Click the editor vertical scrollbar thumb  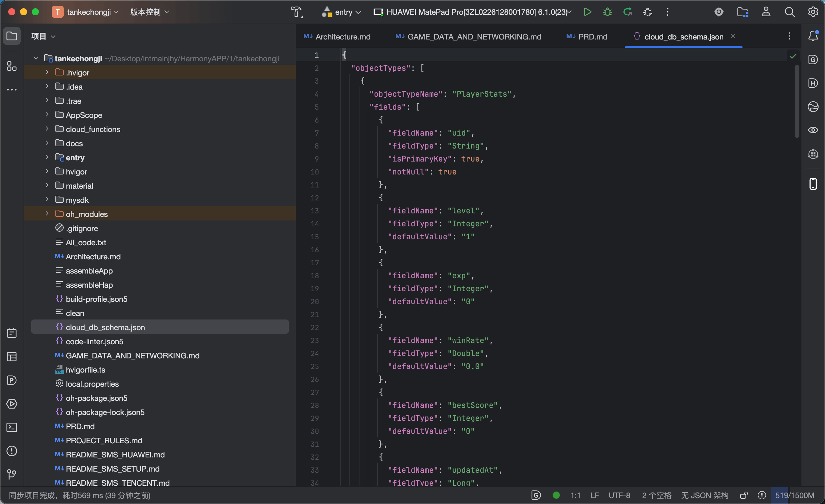tap(797, 101)
